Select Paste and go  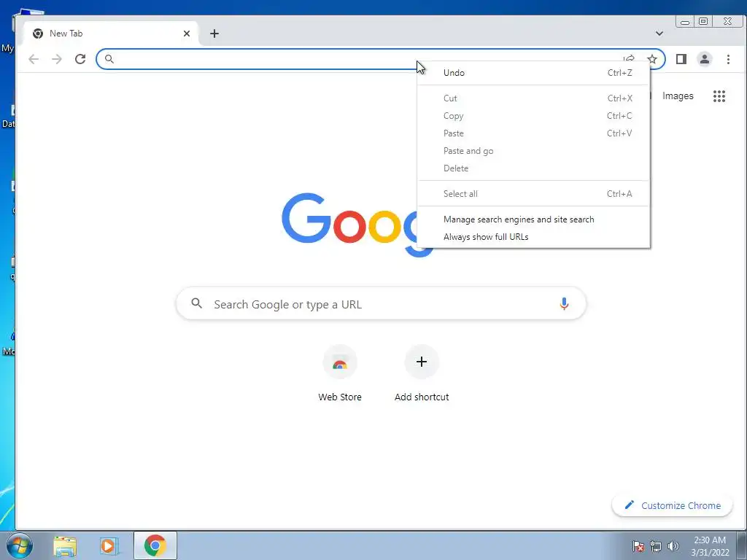(533, 151)
